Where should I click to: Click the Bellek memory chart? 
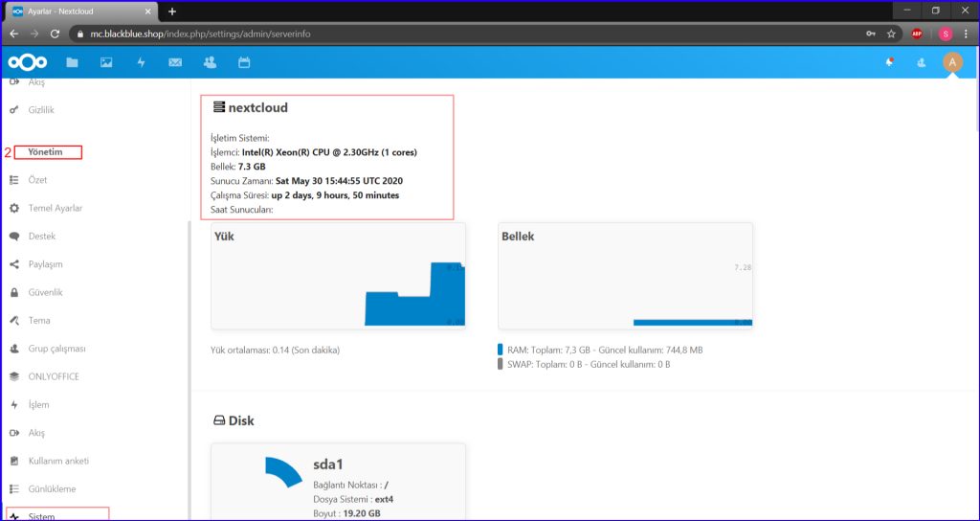(x=626, y=276)
